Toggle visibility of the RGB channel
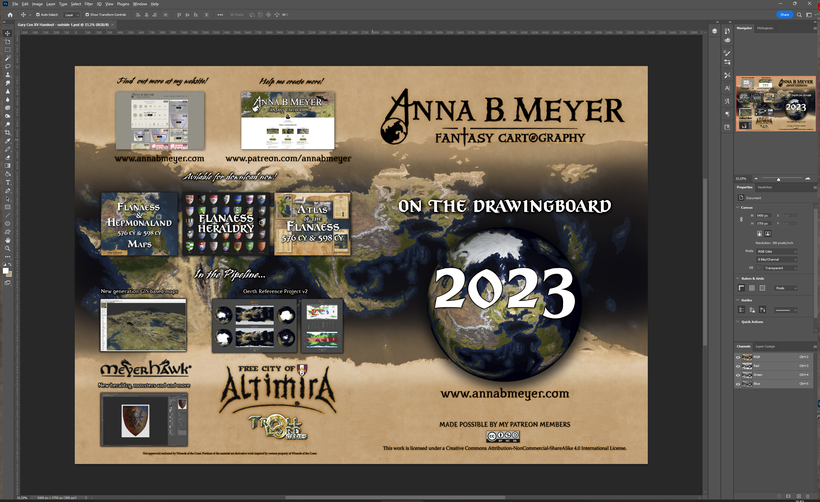820x502 pixels. point(738,357)
